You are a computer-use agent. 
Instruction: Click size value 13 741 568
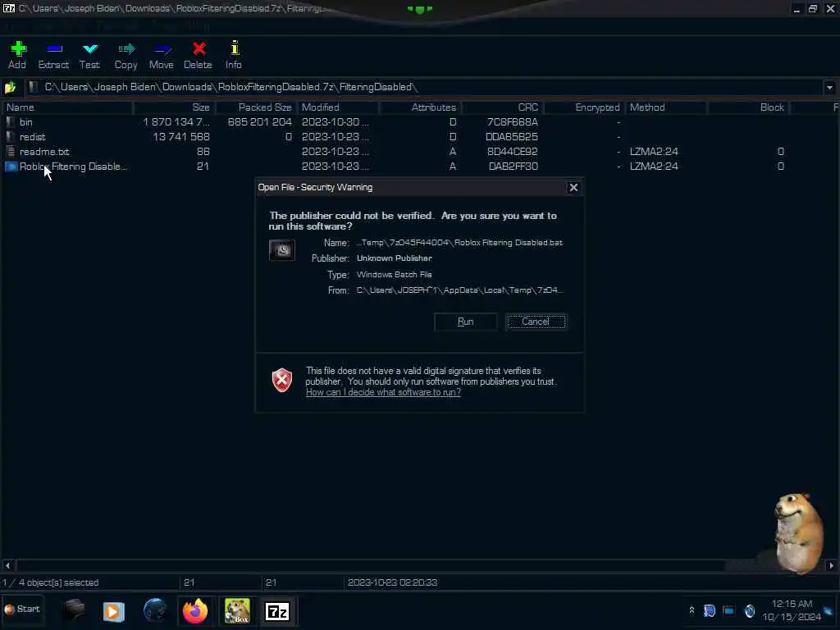tap(181, 137)
